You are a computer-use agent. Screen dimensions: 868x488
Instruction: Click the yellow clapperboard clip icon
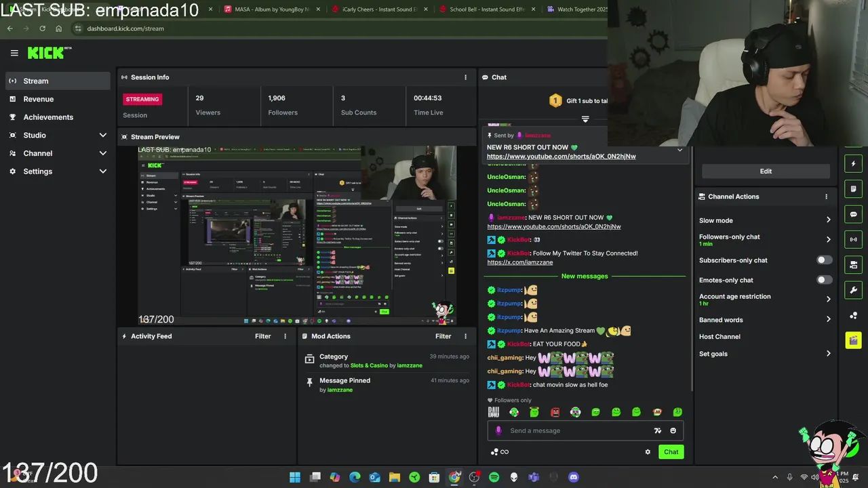pos(853,340)
